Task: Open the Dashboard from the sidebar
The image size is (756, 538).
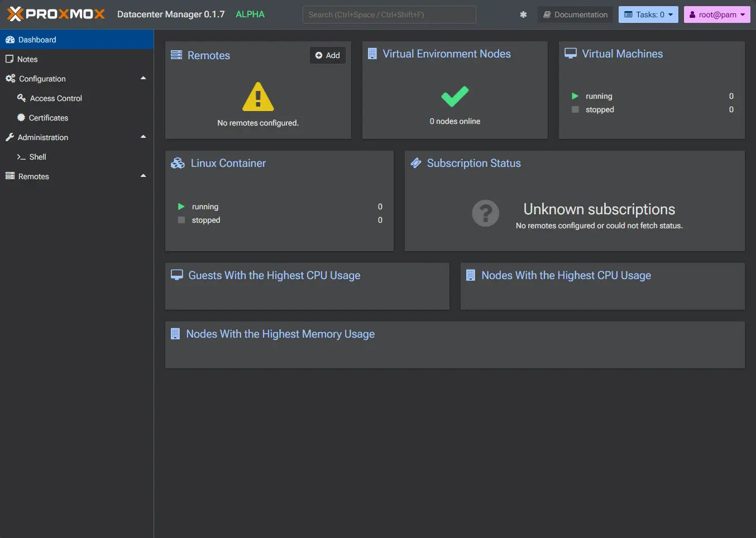Action: click(37, 40)
